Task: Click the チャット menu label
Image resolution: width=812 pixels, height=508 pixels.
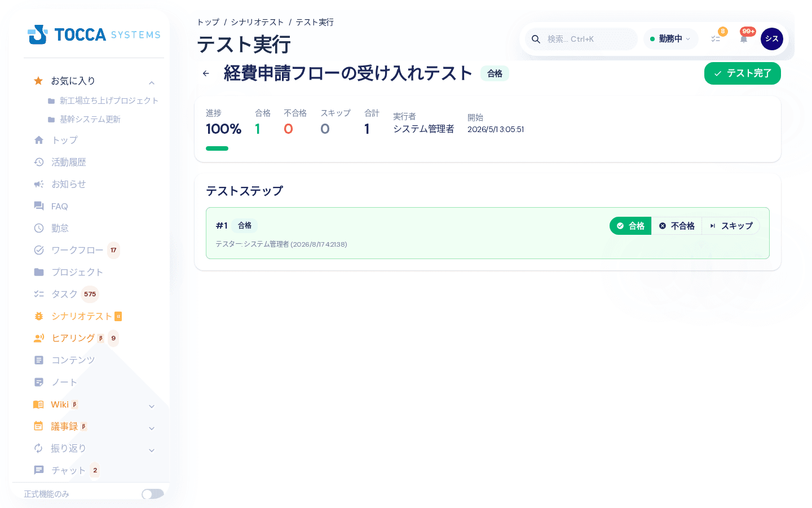Action: click(68, 470)
